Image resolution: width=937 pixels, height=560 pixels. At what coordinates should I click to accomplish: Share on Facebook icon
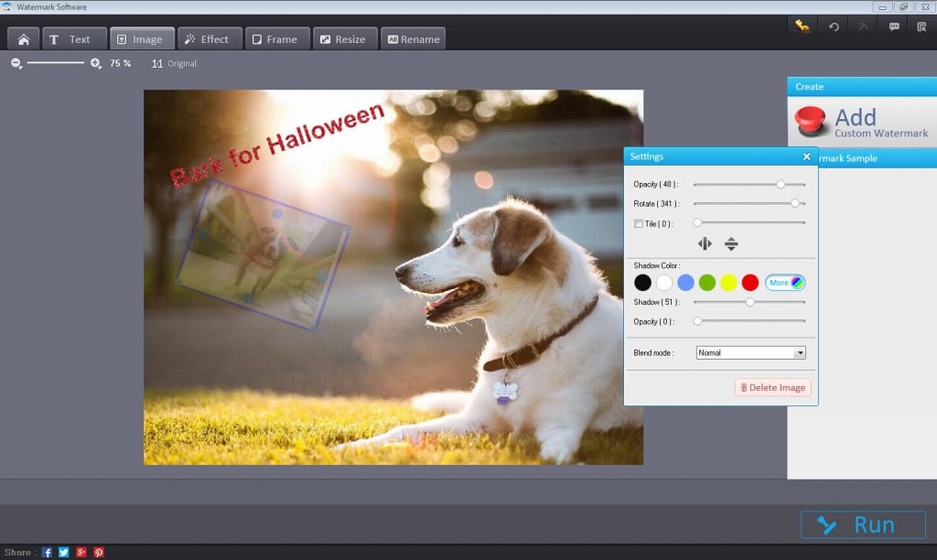click(47, 553)
